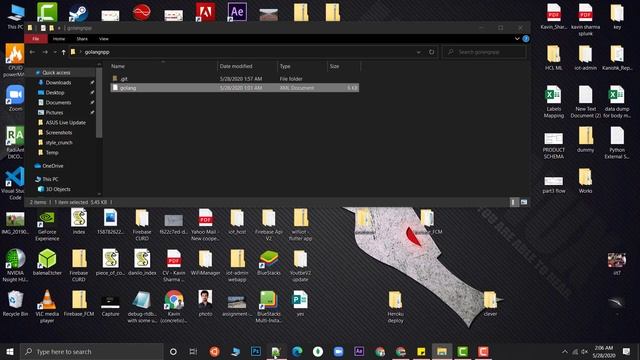Select the Labels Mapping Excel file
This screenshot has height=360, width=640.
[x=553, y=102]
